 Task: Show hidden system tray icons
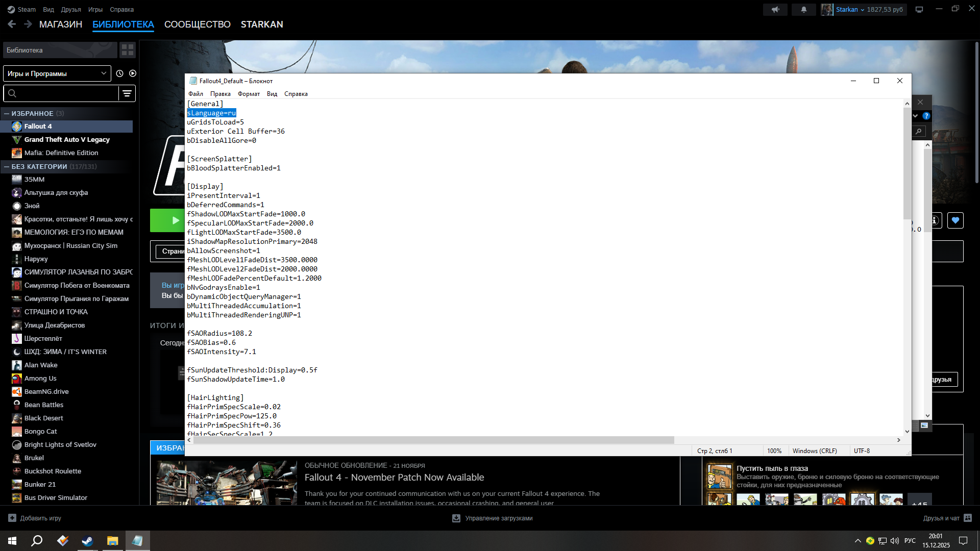(857, 541)
